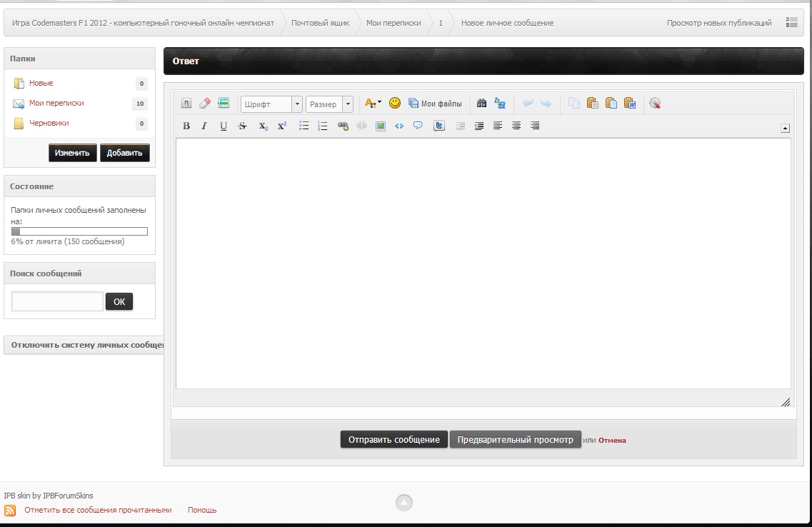This screenshot has width=812, height=527.
Task: Click the paste clipboard icon
Action: [x=593, y=103]
